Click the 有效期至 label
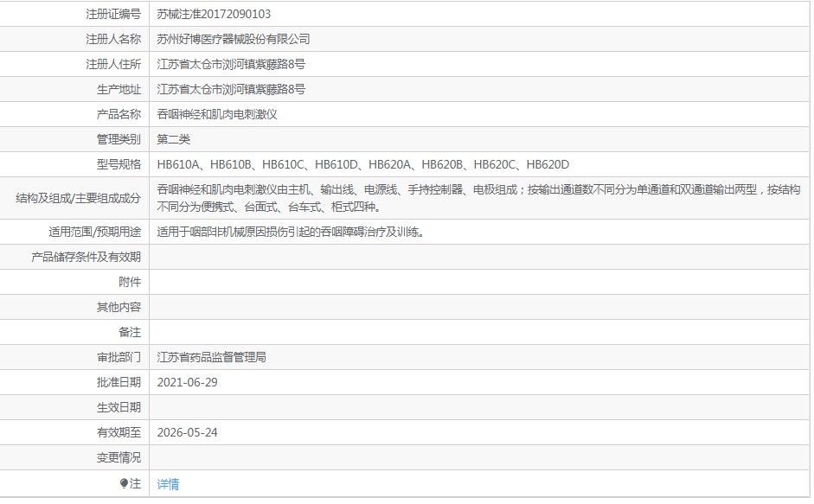The image size is (814, 504). [119, 432]
